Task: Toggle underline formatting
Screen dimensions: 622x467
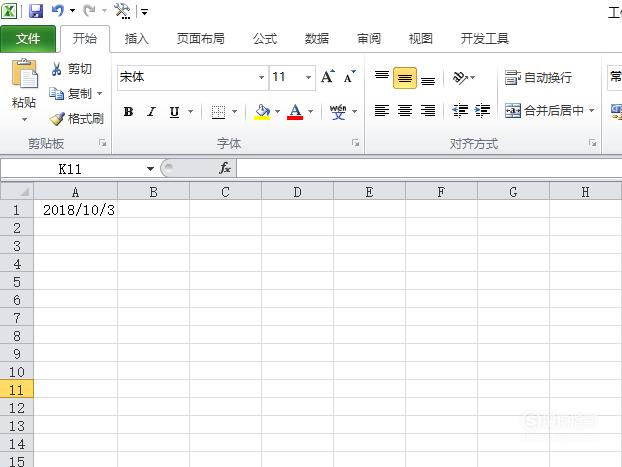Action: (174, 112)
